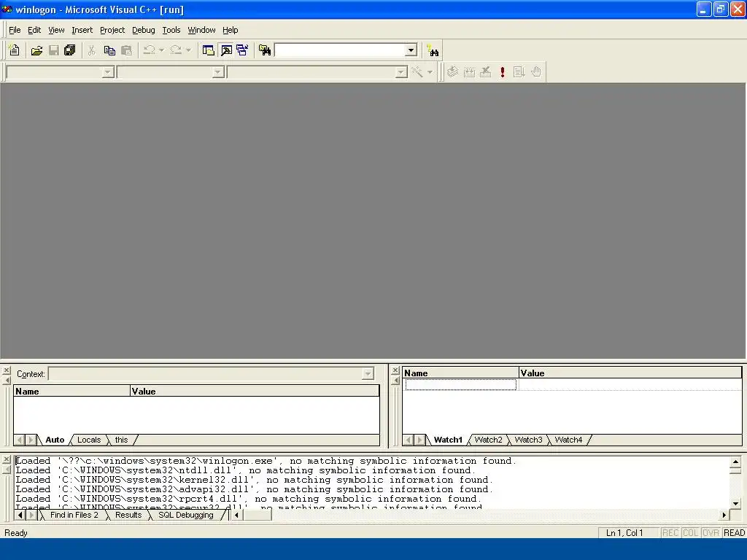The width and height of the screenshot is (747, 560).
Task: Switch to the SQL Debugging tab
Action: tap(186, 515)
